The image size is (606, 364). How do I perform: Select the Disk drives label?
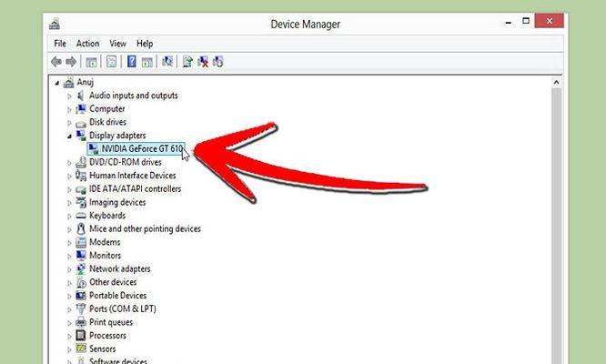108,122
